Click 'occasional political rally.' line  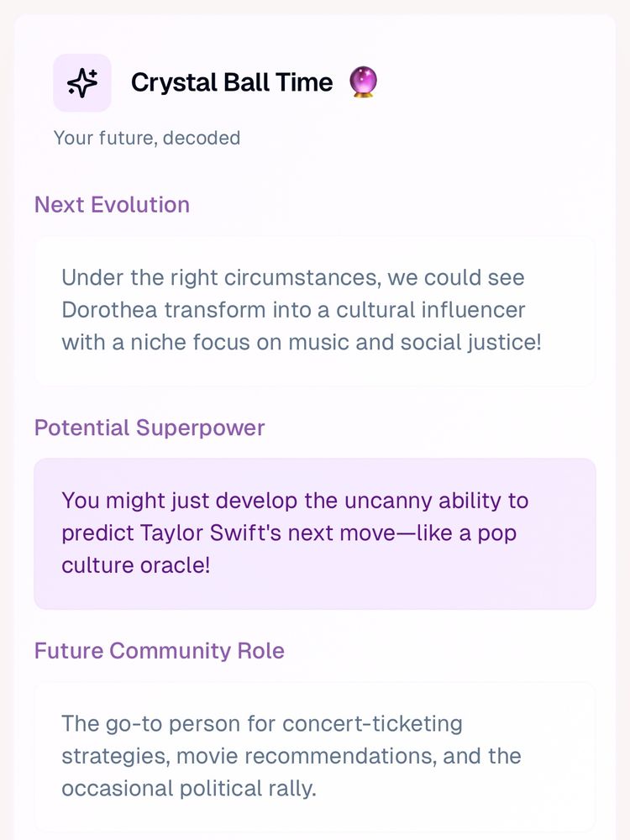pyautogui.click(x=189, y=789)
